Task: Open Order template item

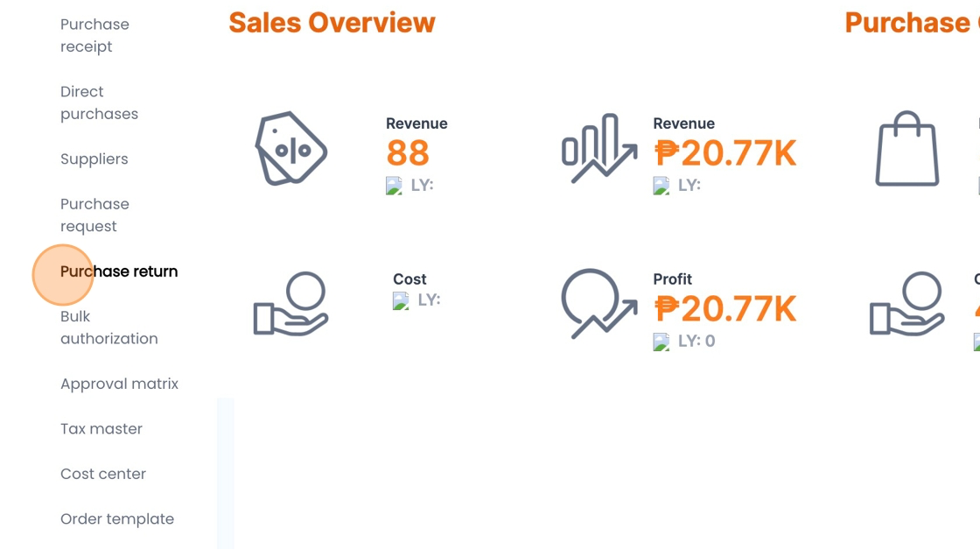Action: click(x=117, y=519)
